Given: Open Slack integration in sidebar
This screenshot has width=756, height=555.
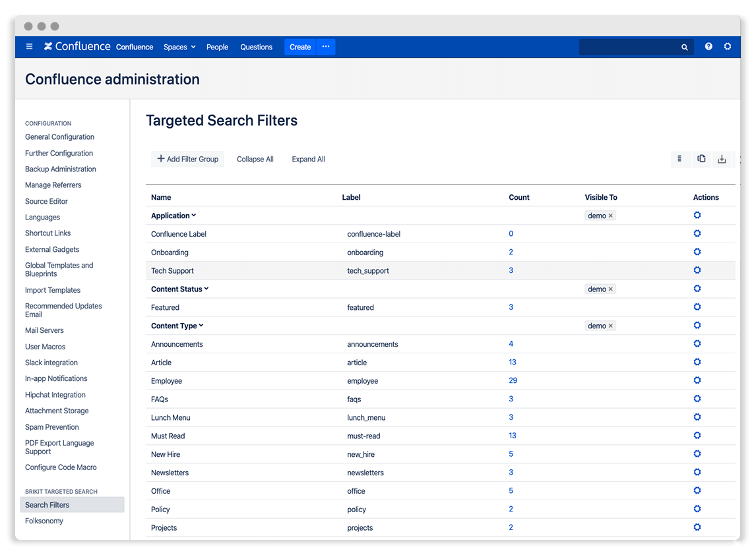Looking at the screenshot, I should tap(51, 363).
